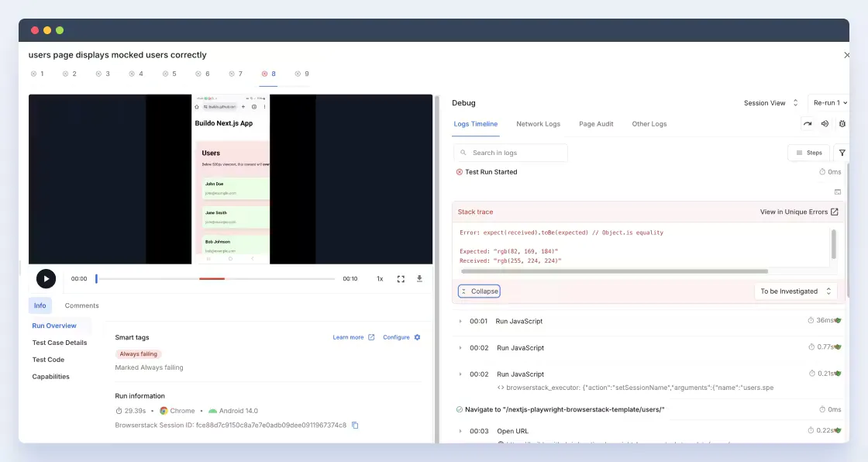This screenshot has width=868, height=462.
Task: Click the Android 14.0 device icon
Action: click(x=212, y=411)
